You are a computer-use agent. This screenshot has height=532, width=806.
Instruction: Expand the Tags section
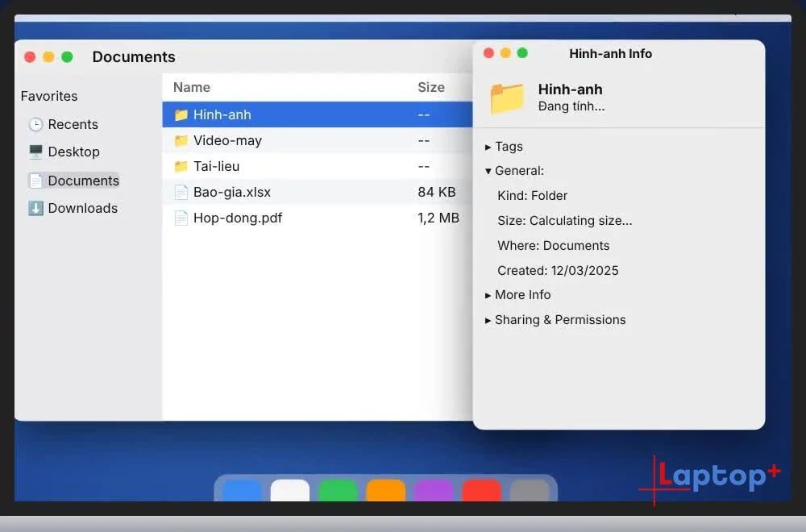[x=488, y=147]
